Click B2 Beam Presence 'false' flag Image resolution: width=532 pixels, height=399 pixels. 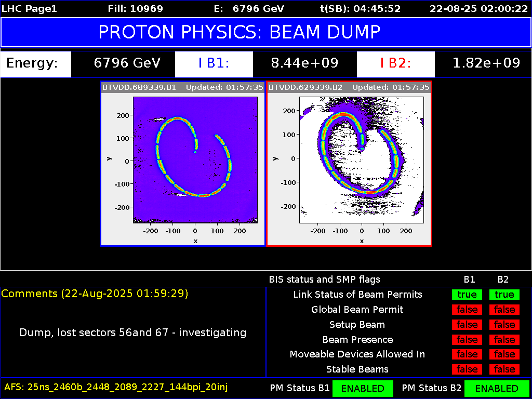[x=504, y=340]
